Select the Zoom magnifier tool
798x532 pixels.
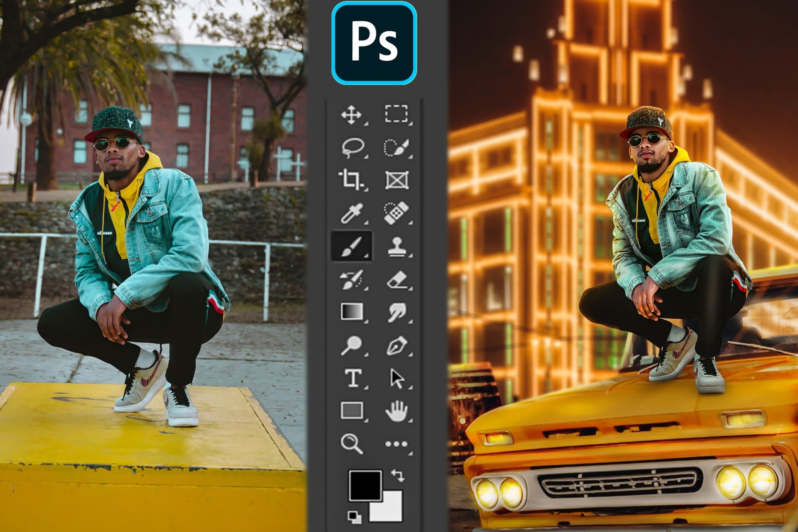tap(351, 444)
